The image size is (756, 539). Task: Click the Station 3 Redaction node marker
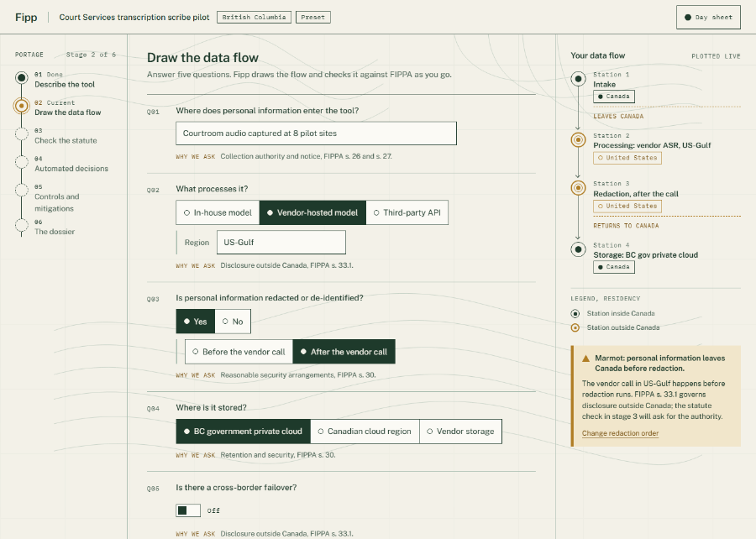tap(578, 187)
